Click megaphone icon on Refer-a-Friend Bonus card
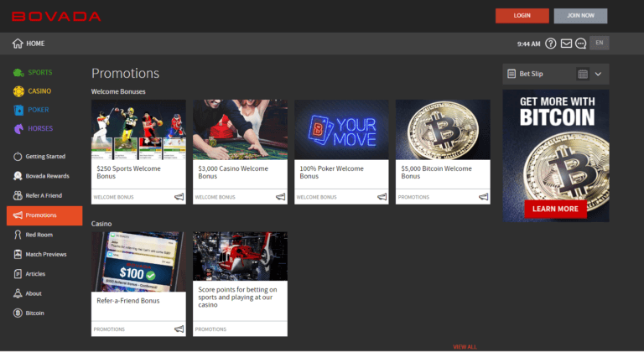The height and width of the screenshot is (352, 644). click(x=179, y=329)
